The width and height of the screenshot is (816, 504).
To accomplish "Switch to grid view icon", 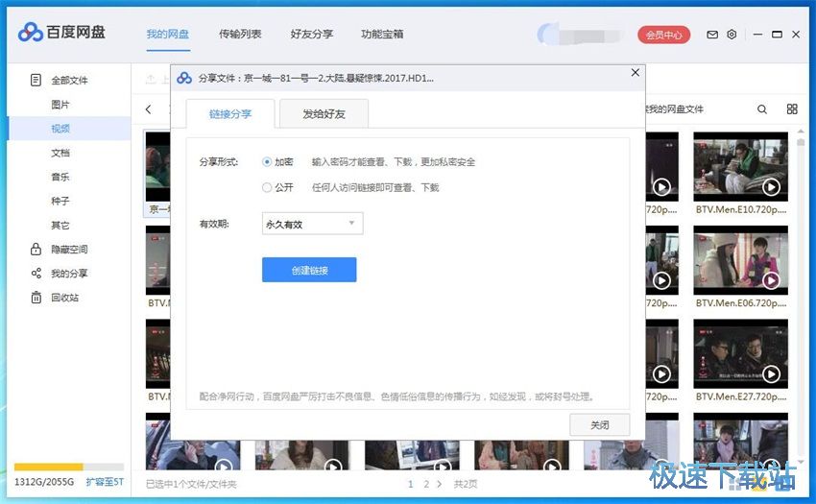I will tap(792, 108).
